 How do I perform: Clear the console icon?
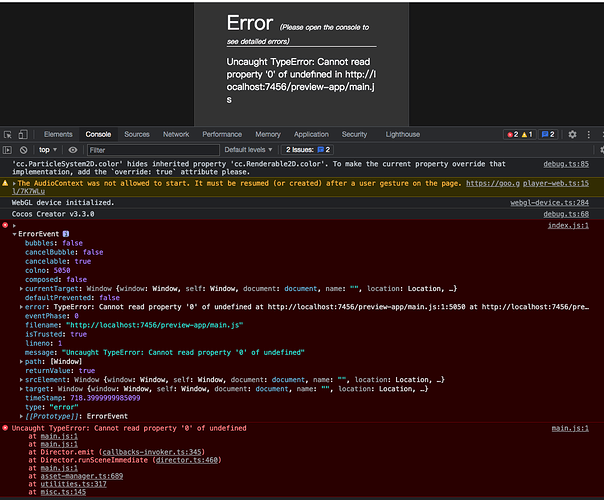coord(23,150)
